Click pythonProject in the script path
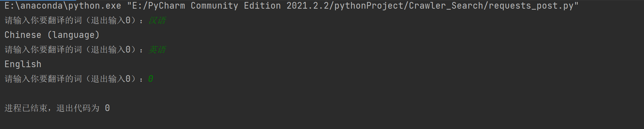 click(x=369, y=6)
